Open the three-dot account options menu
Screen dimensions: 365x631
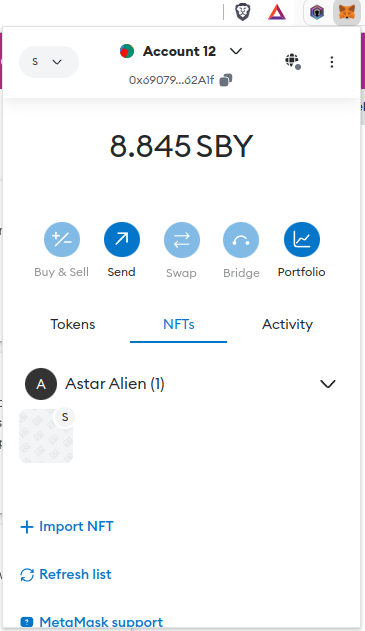point(332,62)
